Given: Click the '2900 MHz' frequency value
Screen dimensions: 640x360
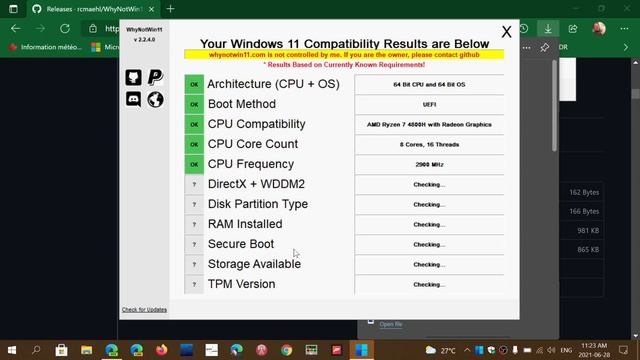Looking at the screenshot, I should tap(429, 164).
